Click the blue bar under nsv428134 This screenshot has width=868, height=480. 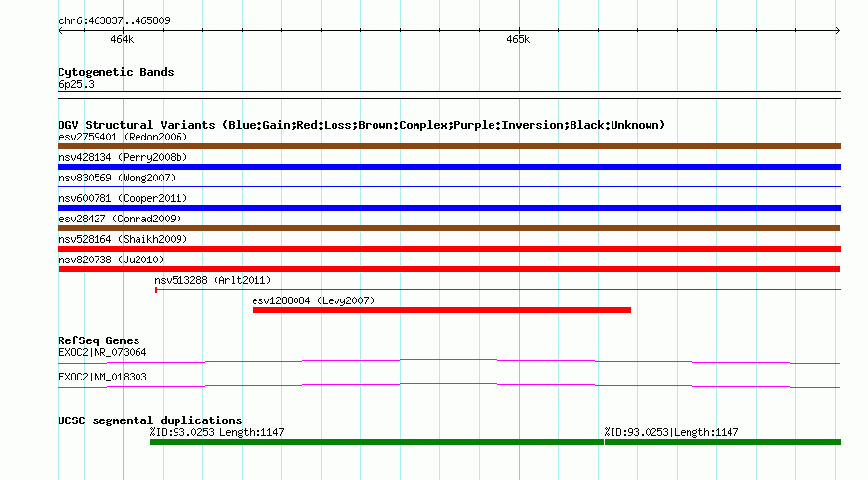[x=449, y=167]
